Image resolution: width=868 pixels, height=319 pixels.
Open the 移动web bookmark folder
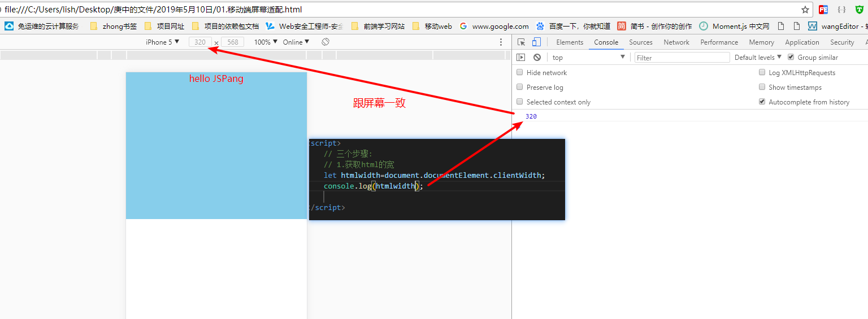click(x=432, y=26)
